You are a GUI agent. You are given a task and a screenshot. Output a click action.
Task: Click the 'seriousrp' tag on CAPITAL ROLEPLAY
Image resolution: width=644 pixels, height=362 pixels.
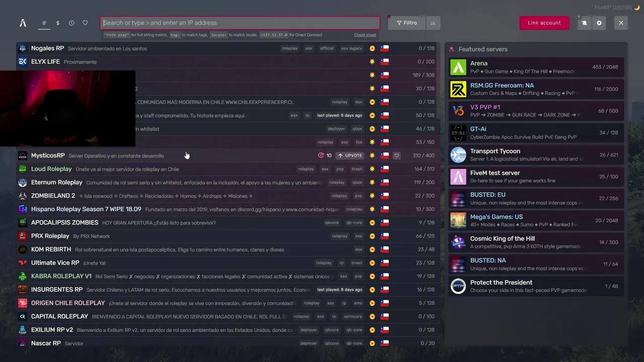tap(353, 317)
